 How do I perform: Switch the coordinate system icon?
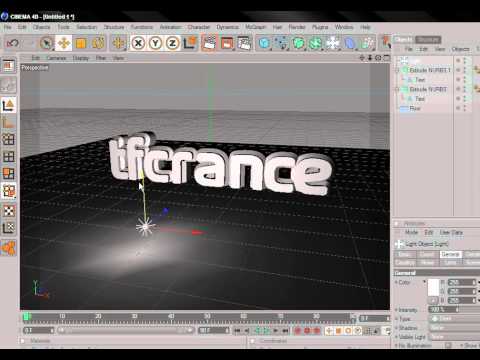pos(190,43)
